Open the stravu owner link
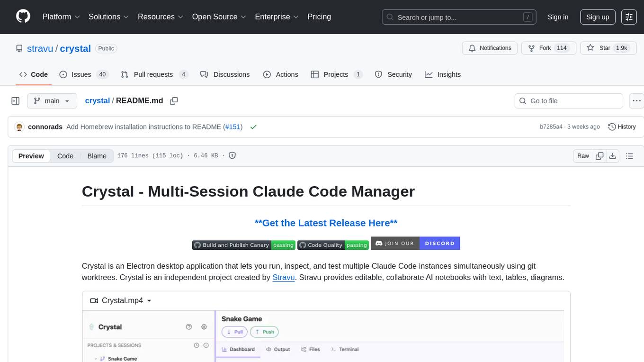 click(x=40, y=48)
